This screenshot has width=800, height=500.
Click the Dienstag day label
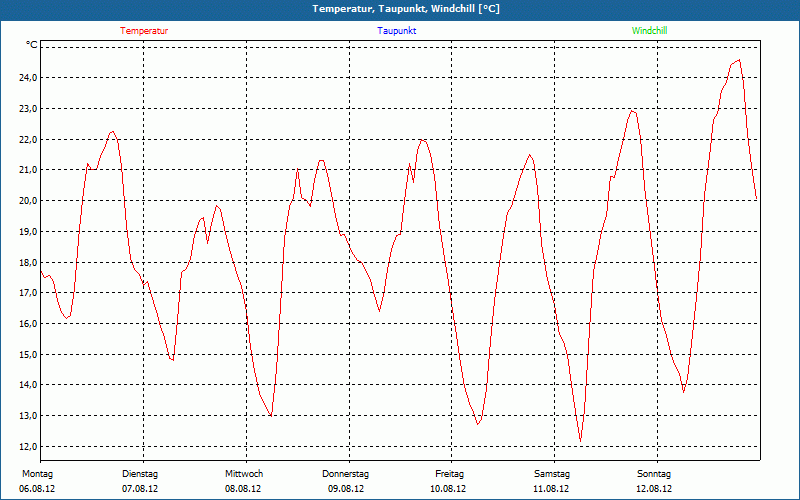tap(140, 474)
